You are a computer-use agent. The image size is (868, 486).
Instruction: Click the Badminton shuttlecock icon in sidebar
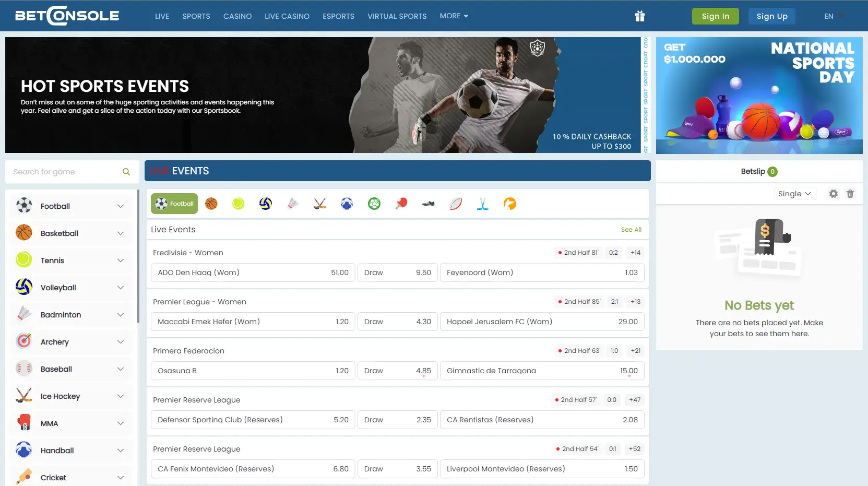[24, 314]
